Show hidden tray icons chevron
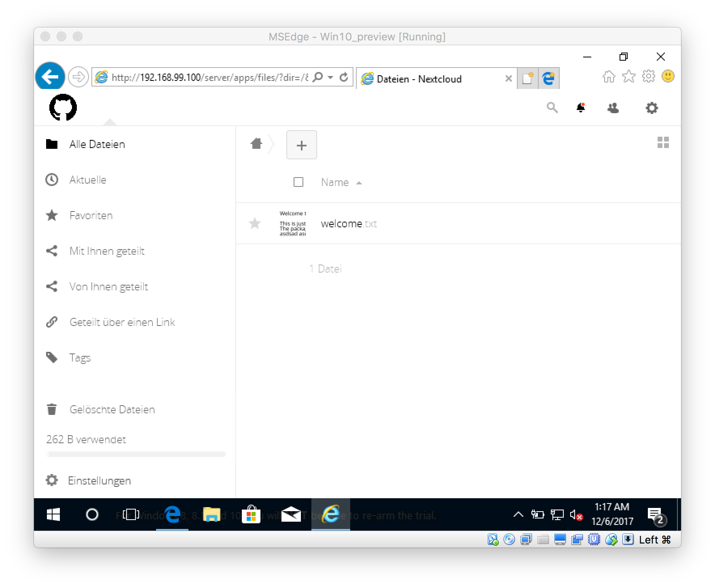The image size is (715, 588). (x=518, y=514)
